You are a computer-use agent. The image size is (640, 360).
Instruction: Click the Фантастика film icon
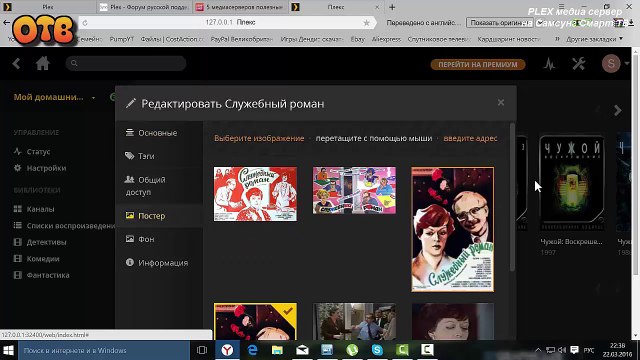pyautogui.click(x=18, y=275)
